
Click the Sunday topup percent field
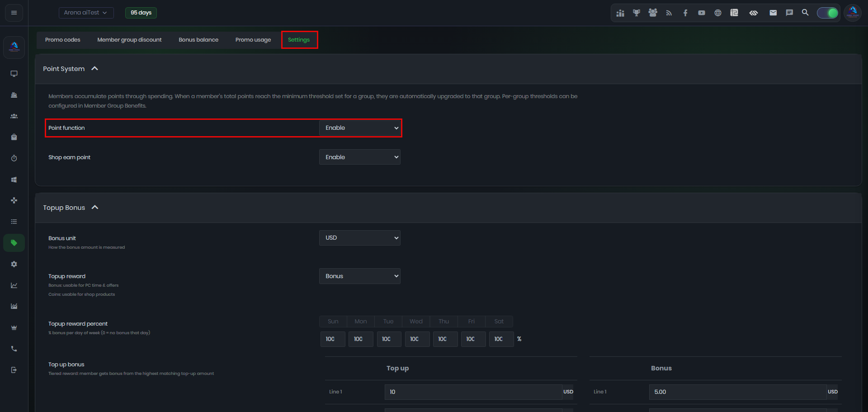[333, 339]
